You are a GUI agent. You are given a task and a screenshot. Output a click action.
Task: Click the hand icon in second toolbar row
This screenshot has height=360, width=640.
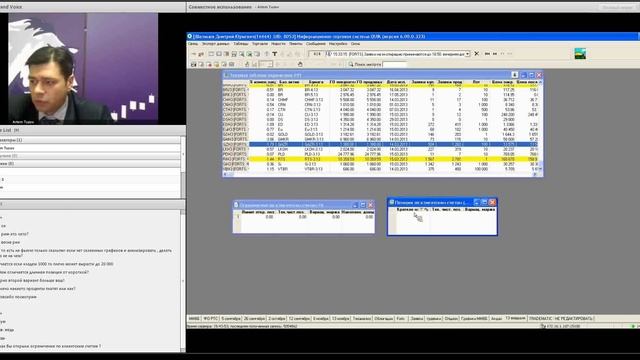tap(300, 64)
